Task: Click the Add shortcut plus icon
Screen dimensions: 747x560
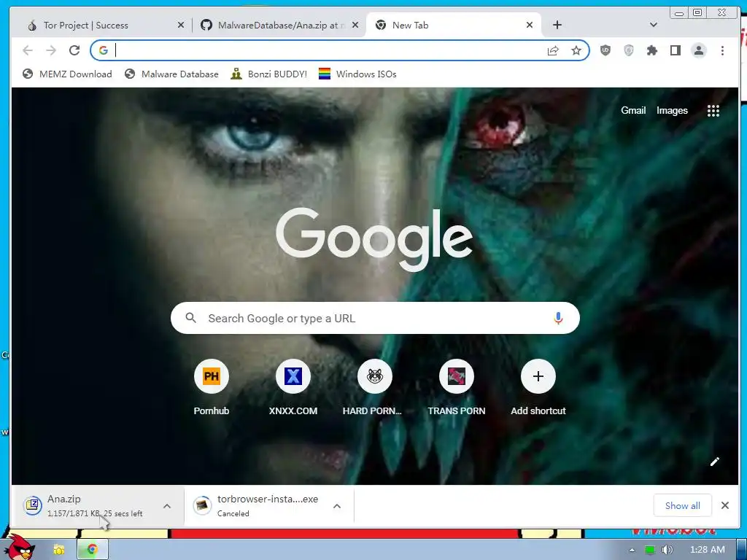Action: pos(538,377)
